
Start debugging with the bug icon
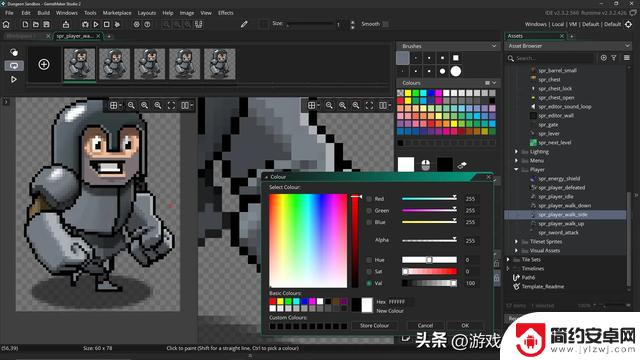coord(85,24)
